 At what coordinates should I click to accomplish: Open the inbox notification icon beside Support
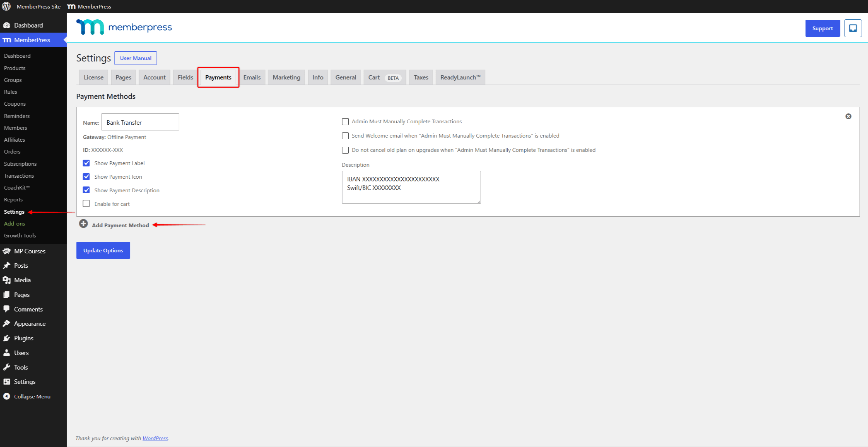click(x=853, y=28)
